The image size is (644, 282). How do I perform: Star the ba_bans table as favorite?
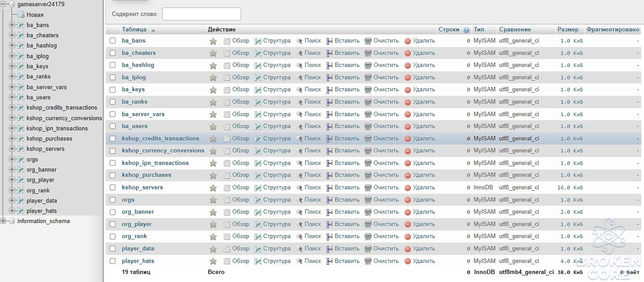click(x=213, y=41)
